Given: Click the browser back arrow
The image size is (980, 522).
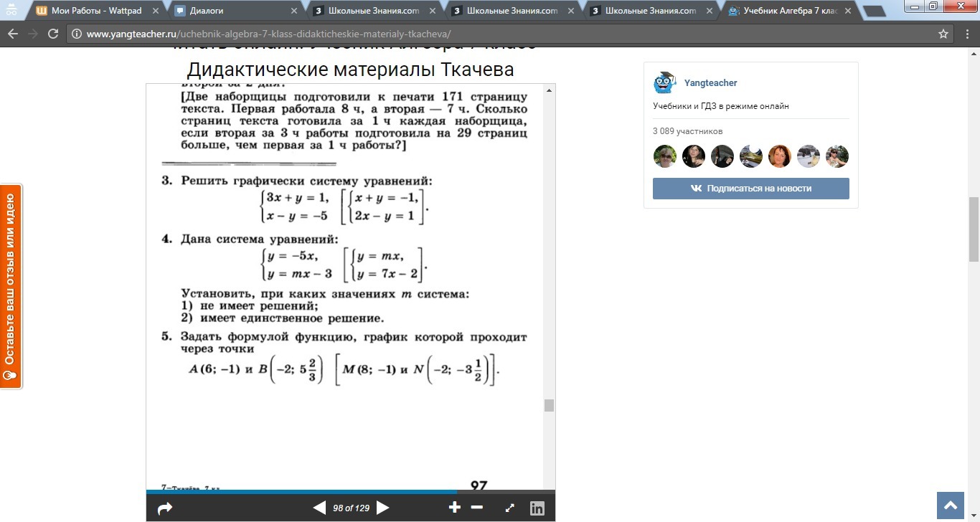Looking at the screenshot, I should click(x=13, y=34).
